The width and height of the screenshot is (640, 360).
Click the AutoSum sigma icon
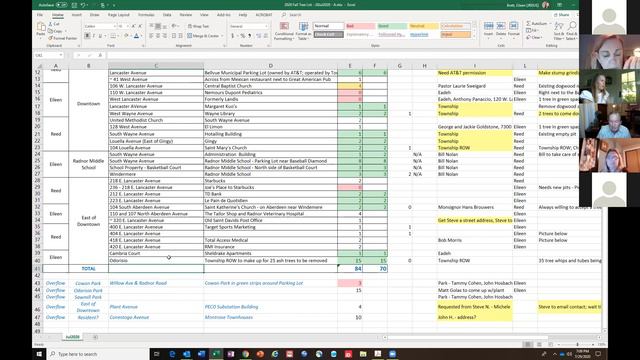[x=529, y=24]
